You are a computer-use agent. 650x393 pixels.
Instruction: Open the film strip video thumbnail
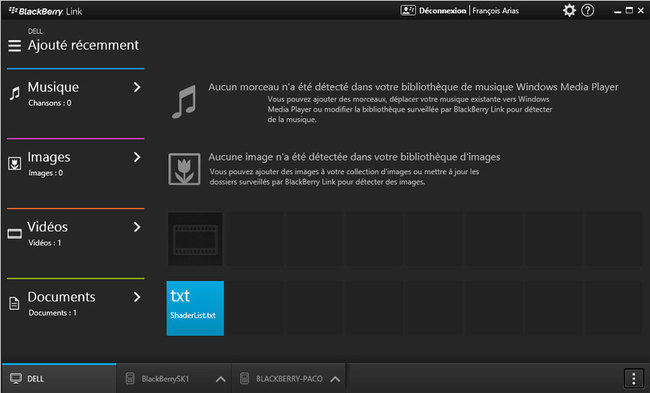click(x=195, y=239)
